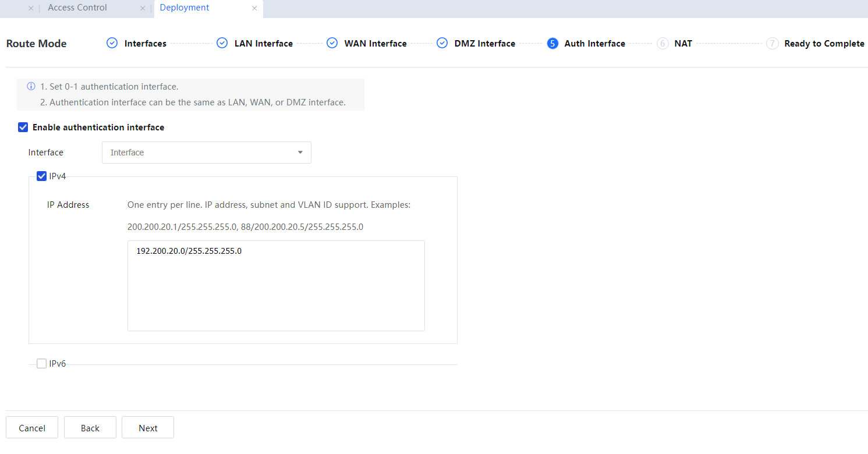
Task: Disable the IPv4 checkbox
Action: tap(42, 176)
